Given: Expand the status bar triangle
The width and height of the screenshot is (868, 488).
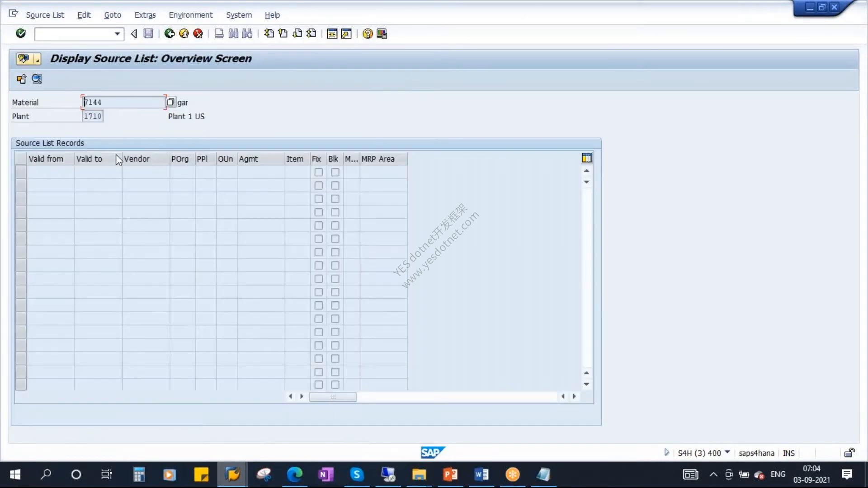Looking at the screenshot, I should 666,452.
